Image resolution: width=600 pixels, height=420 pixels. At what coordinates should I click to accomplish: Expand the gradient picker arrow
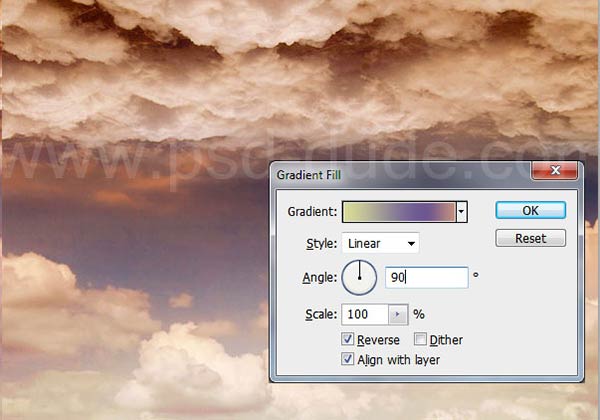tap(461, 212)
